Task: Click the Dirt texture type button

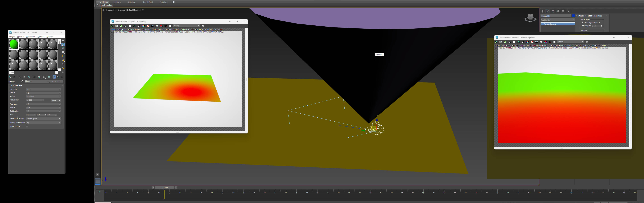Action: point(56,81)
